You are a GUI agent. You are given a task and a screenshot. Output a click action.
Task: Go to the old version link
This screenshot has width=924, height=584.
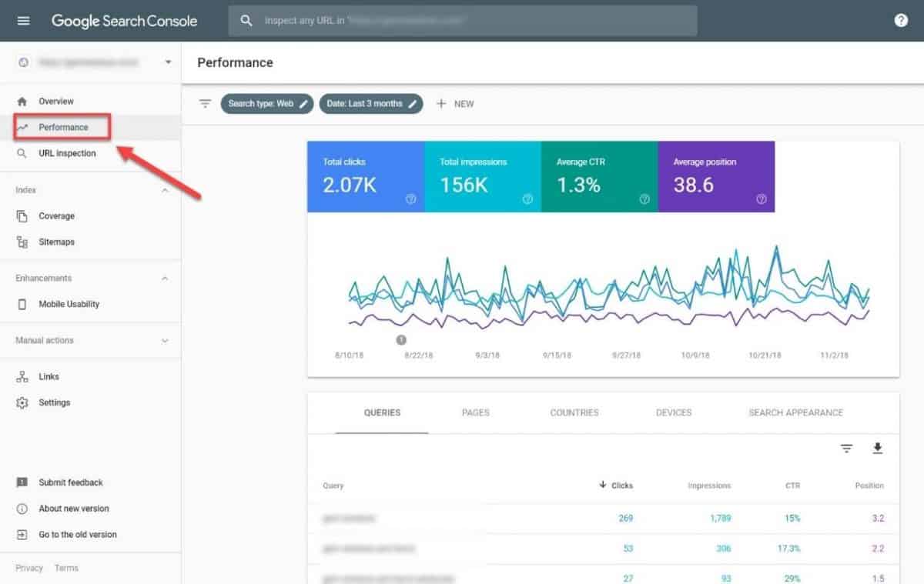tap(78, 535)
